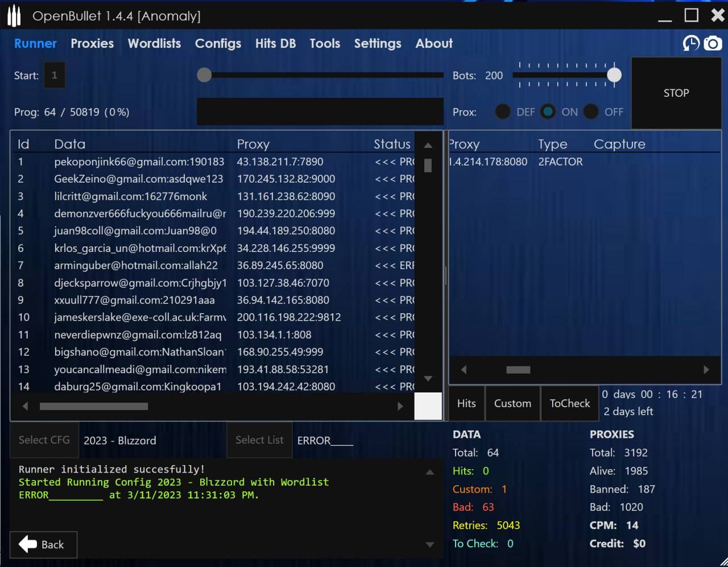Screen dimensions: 728x567
Task: Click the camera screenshot icon
Action: coord(712,43)
